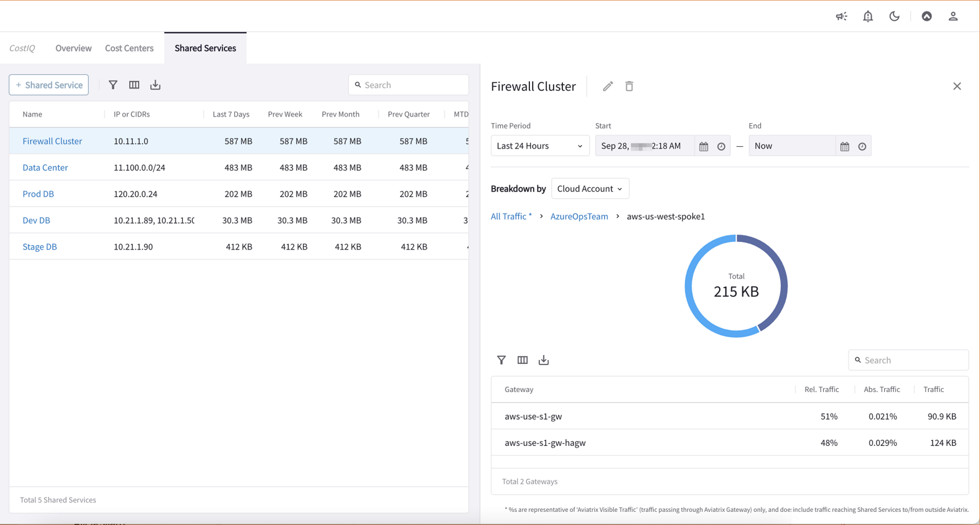The width and height of the screenshot is (980, 525).
Task: Open the notifications bell icon
Action: coord(868,16)
